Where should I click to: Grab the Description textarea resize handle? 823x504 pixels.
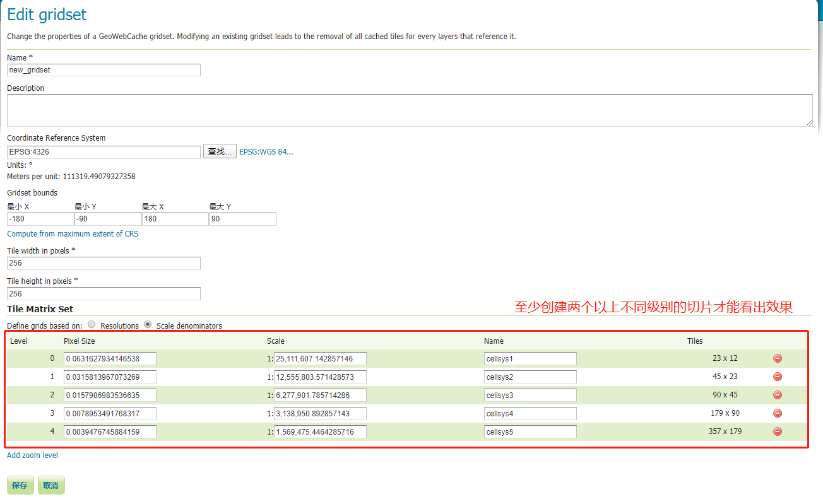click(809, 123)
